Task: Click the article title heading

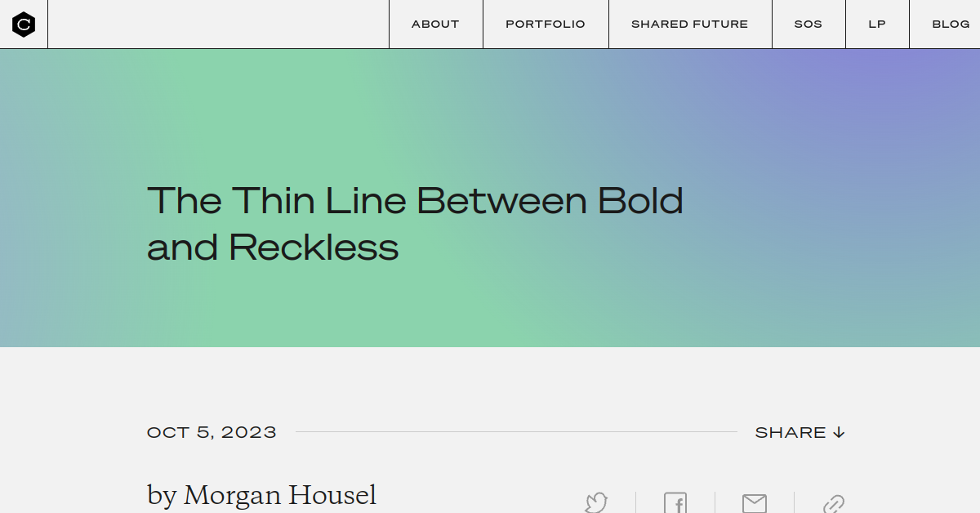Action: pos(415,223)
